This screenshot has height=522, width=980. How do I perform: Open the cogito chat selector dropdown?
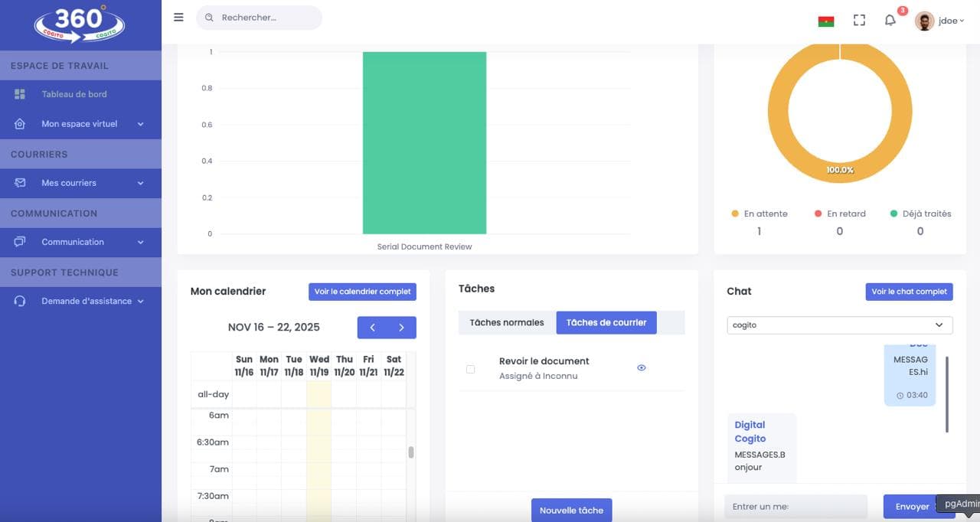pyautogui.click(x=840, y=325)
